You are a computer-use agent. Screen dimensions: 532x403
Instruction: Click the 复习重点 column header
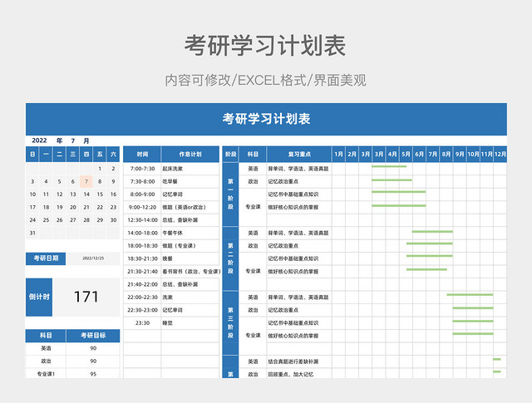(299, 155)
